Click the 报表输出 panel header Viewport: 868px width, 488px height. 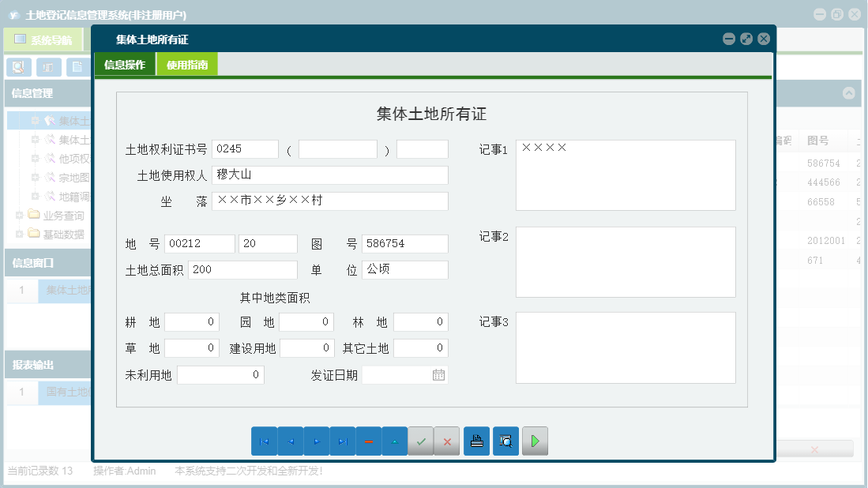click(47, 365)
